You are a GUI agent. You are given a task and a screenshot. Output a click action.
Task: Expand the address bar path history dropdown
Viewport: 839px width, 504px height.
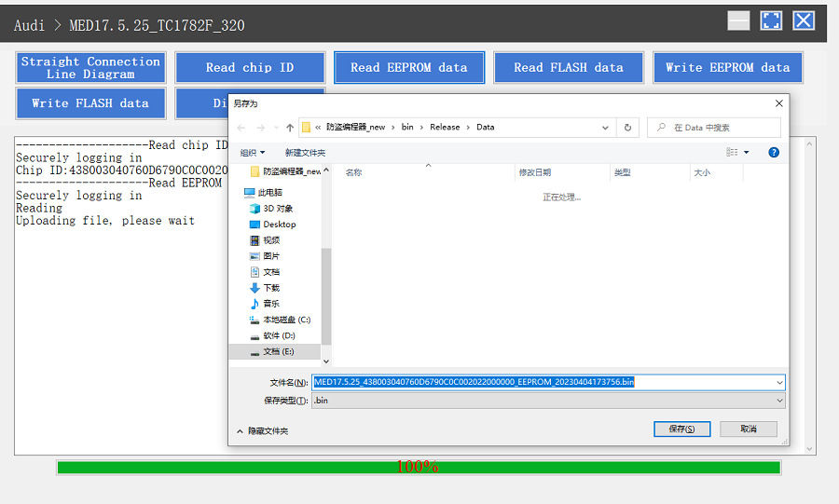click(x=608, y=128)
